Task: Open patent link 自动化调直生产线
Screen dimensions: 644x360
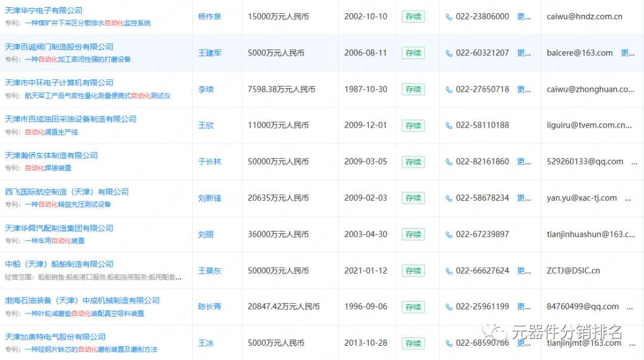Action: tap(51, 132)
